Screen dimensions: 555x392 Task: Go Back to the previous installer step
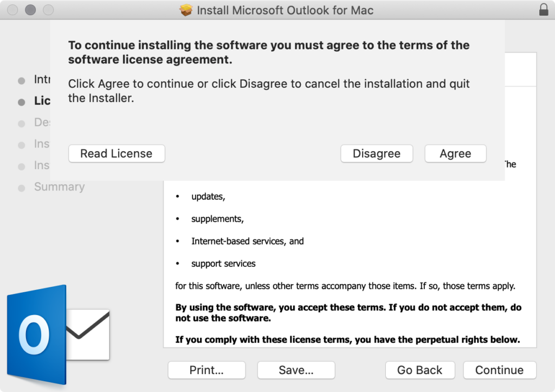[x=420, y=370]
